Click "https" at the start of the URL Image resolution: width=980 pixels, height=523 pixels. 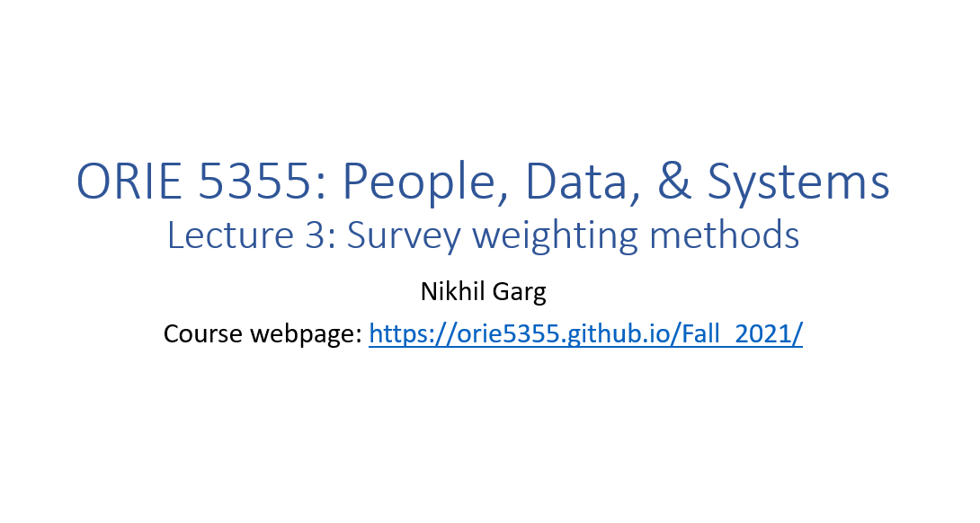click(394, 334)
